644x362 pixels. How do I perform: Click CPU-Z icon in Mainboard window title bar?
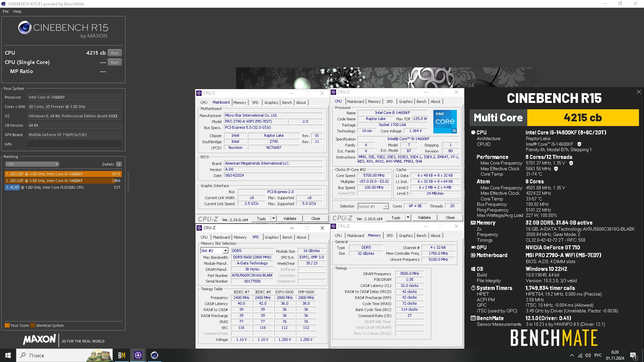coord(199,93)
